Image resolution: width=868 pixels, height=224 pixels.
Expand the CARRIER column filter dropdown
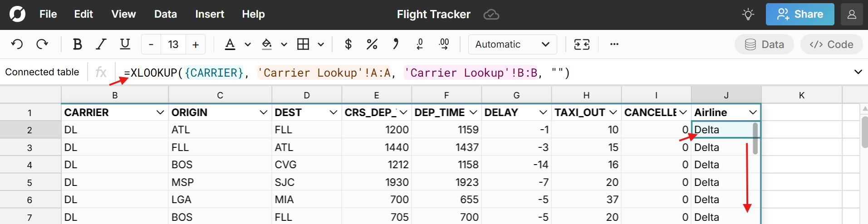tap(160, 112)
